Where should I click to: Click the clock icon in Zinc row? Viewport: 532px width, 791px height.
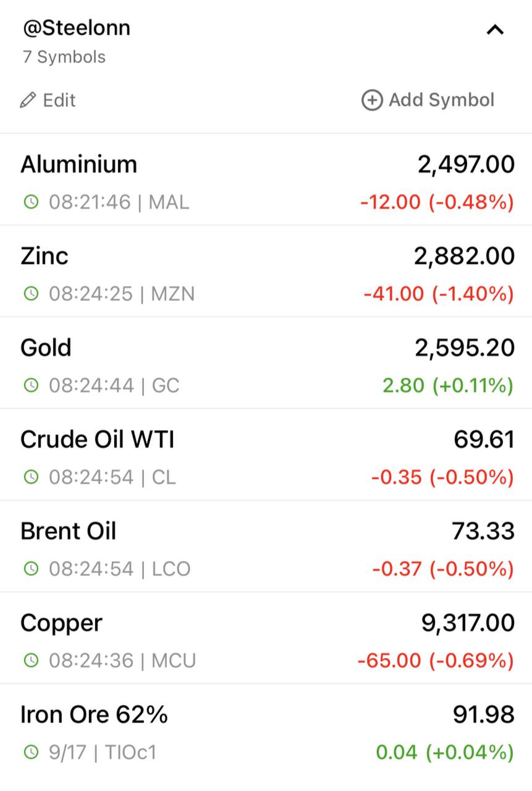point(30,294)
